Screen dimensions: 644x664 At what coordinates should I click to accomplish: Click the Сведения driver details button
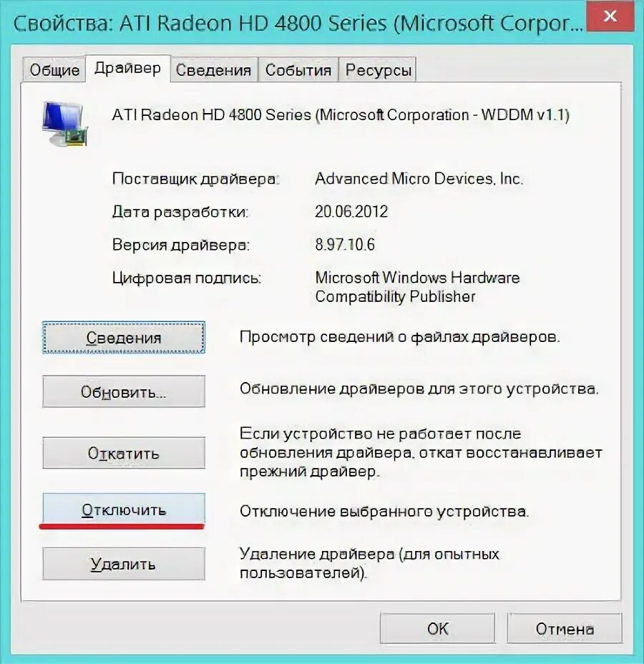click(124, 338)
